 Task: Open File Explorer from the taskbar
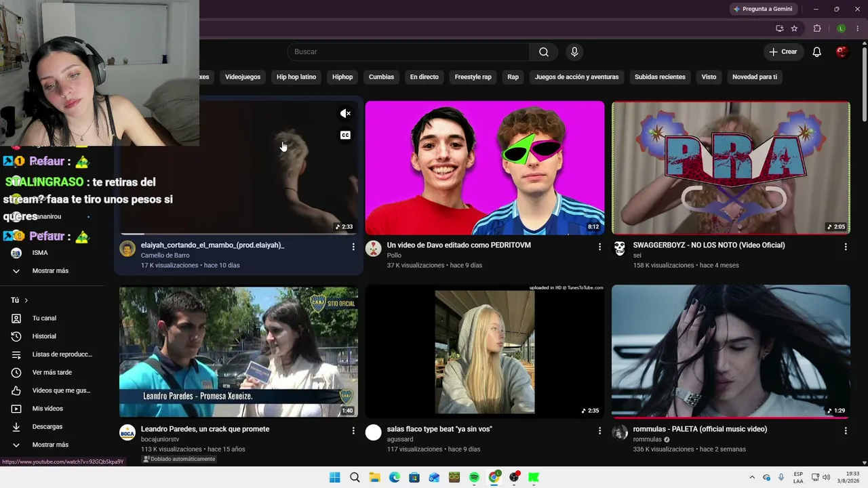[x=374, y=477]
